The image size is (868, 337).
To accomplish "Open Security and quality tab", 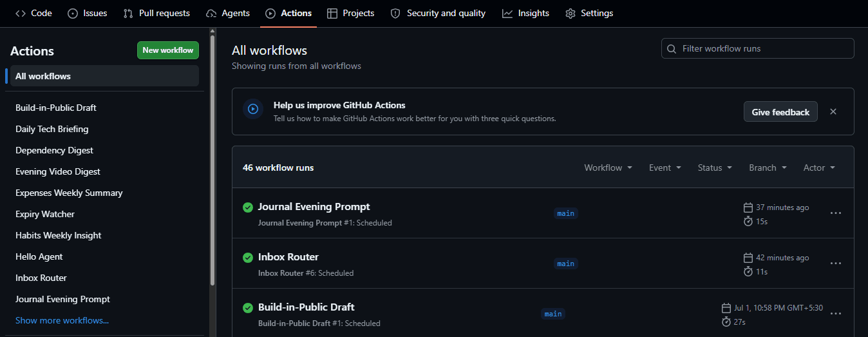I will click(x=438, y=13).
